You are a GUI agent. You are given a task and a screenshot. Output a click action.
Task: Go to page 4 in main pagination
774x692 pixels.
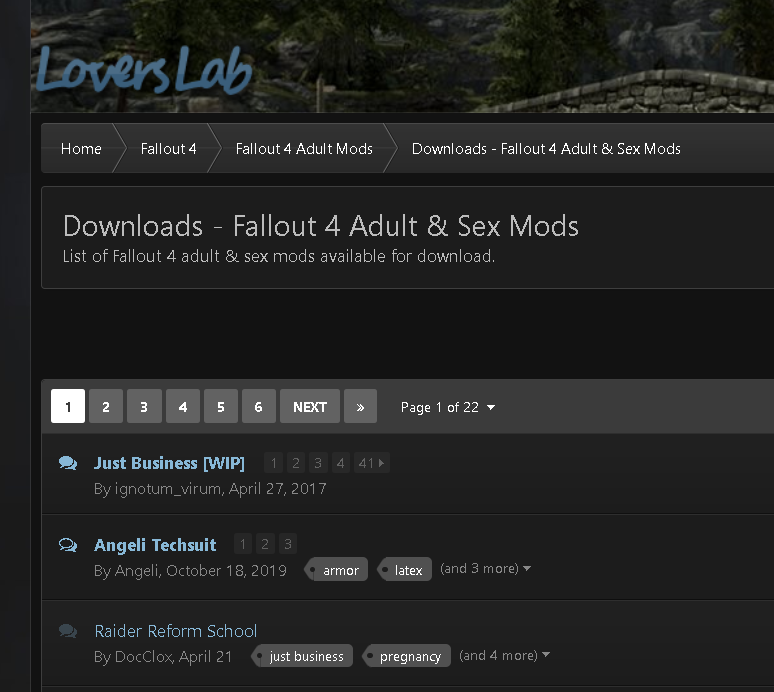183,406
